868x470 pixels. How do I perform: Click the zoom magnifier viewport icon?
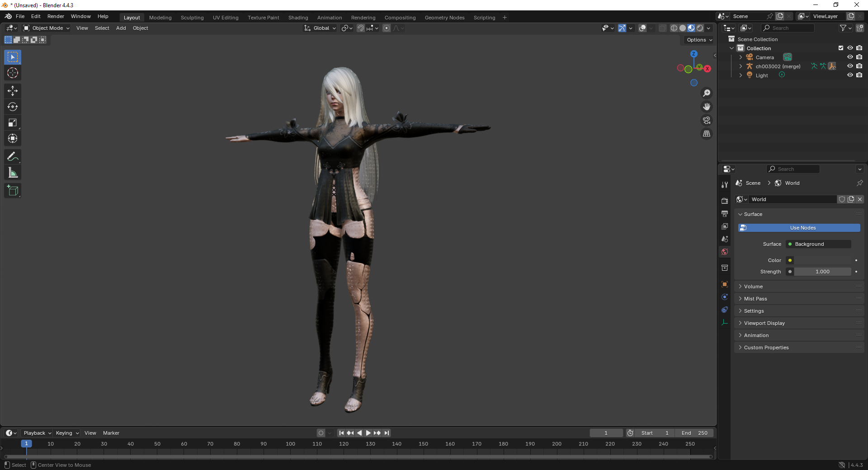tap(707, 93)
